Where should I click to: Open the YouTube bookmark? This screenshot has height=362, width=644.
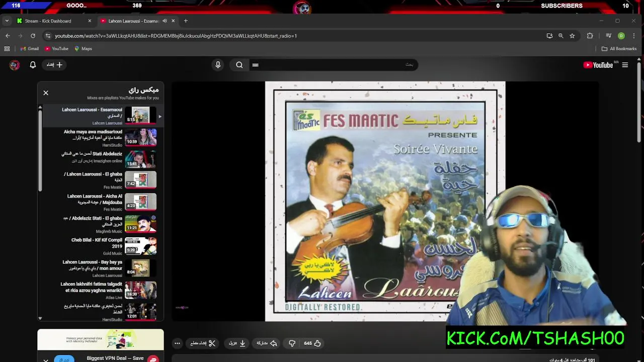pos(56,49)
